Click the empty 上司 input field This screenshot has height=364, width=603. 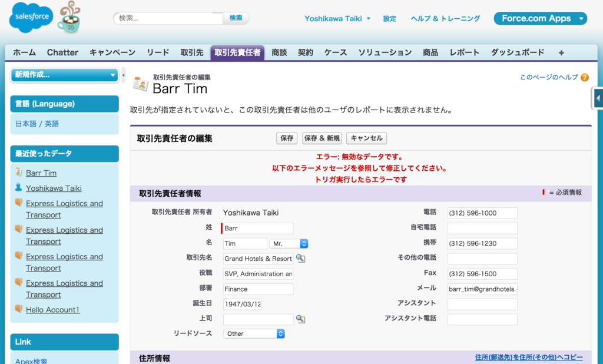pyautogui.click(x=258, y=319)
